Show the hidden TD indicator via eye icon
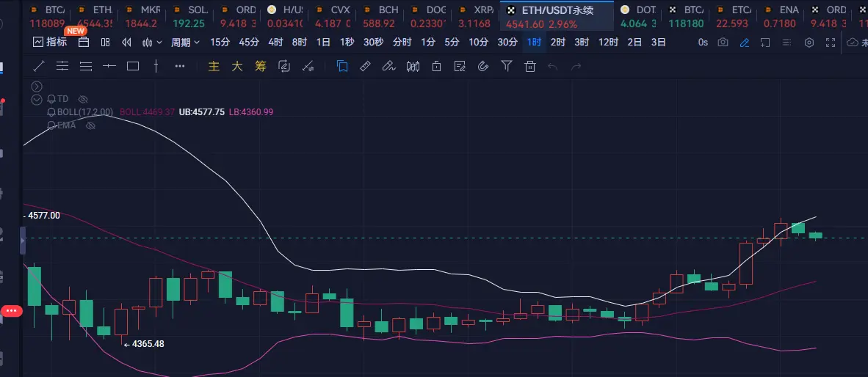Screen dimensions: 868x377 coord(83,100)
